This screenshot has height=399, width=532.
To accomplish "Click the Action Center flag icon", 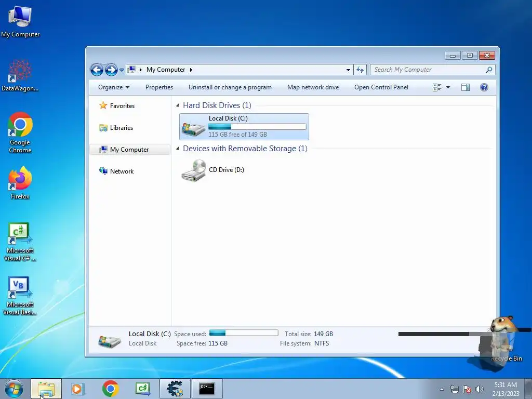I will [x=467, y=389].
